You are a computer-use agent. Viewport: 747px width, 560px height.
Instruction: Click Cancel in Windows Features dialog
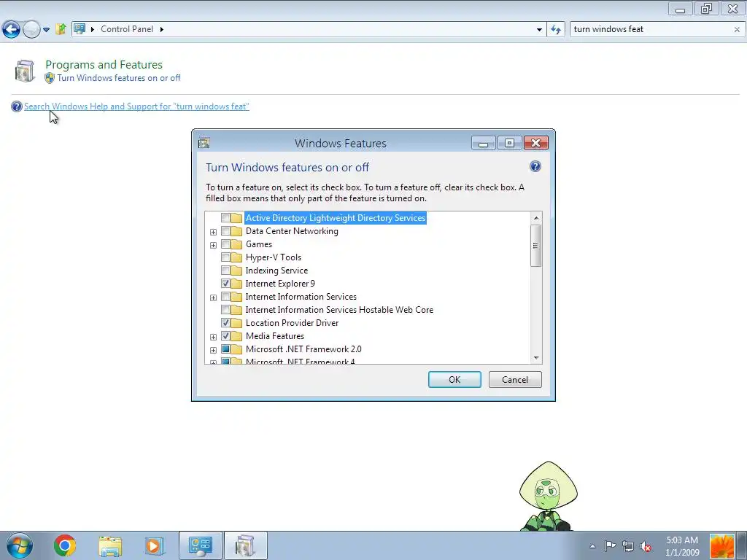[515, 379]
